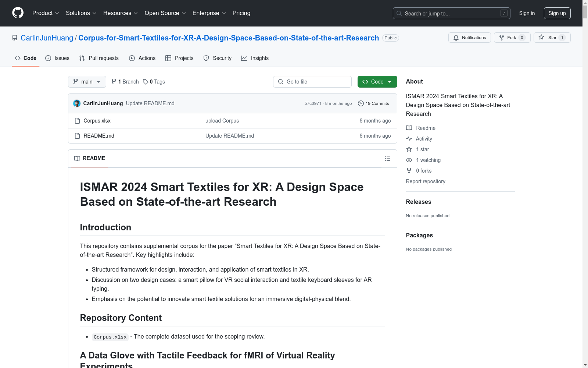Open the README outline list icon

387,159
